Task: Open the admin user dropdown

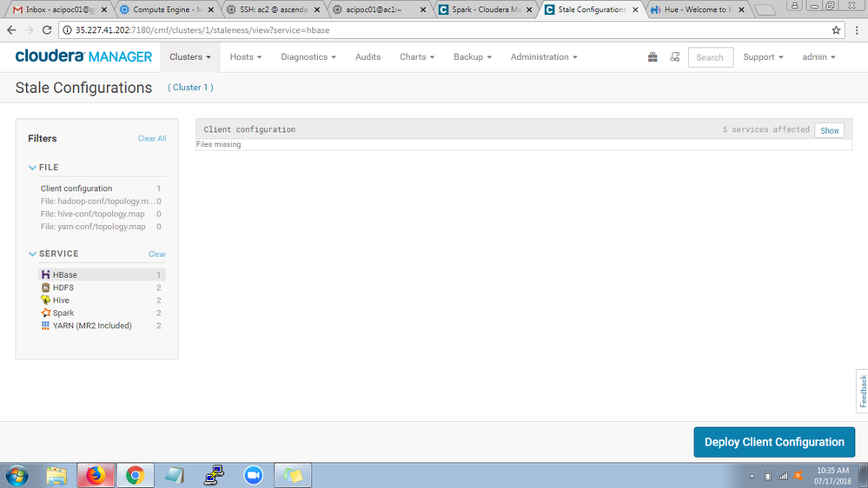Action: [x=818, y=57]
